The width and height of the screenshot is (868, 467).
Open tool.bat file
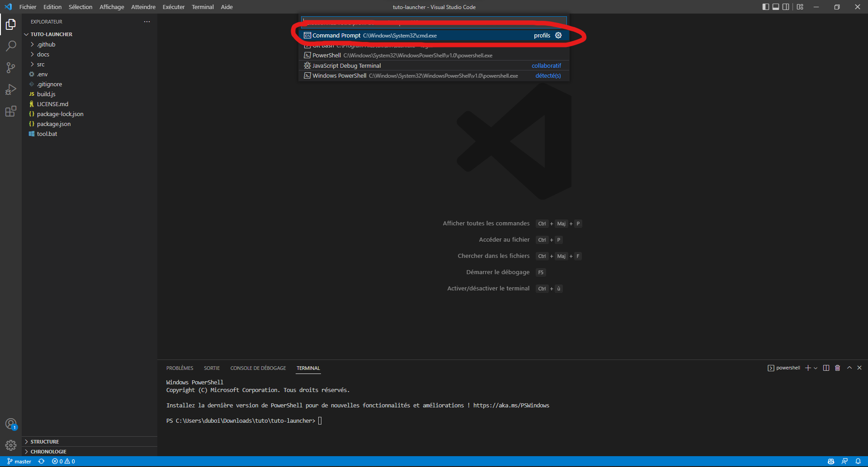[x=90, y=134]
